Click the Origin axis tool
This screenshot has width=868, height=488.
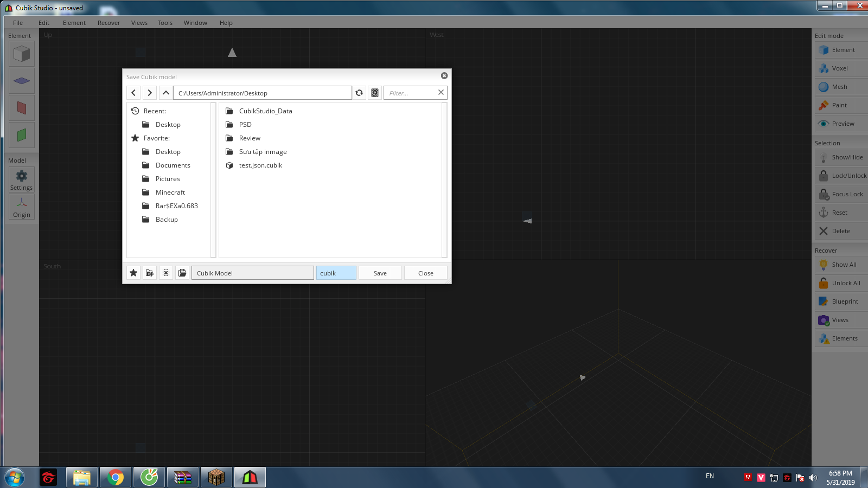22,207
